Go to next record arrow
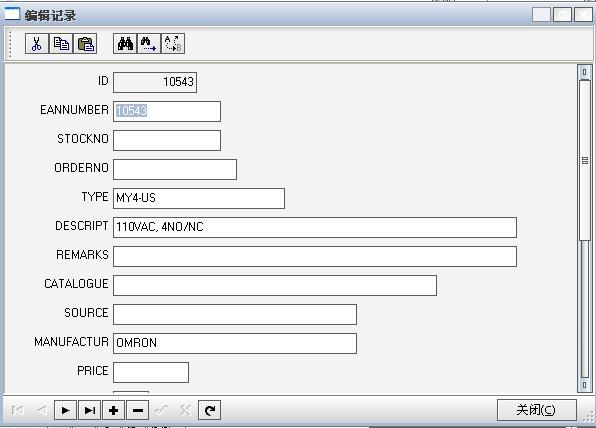This screenshot has width=596, height=428. click(x=65, y=410)
